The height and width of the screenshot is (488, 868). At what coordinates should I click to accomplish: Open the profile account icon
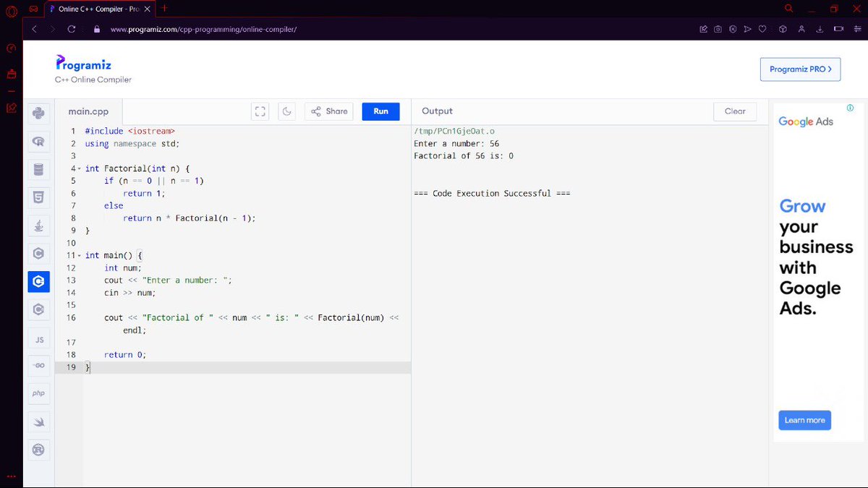pyautogui.click(x=801, y=29)
